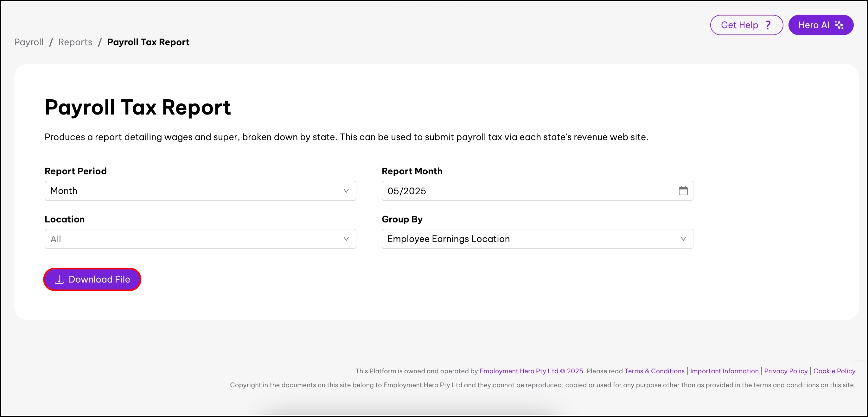This screenshot has height=417, width=868.
Task: Expand the Location dropdown
Action: (200, 239)
